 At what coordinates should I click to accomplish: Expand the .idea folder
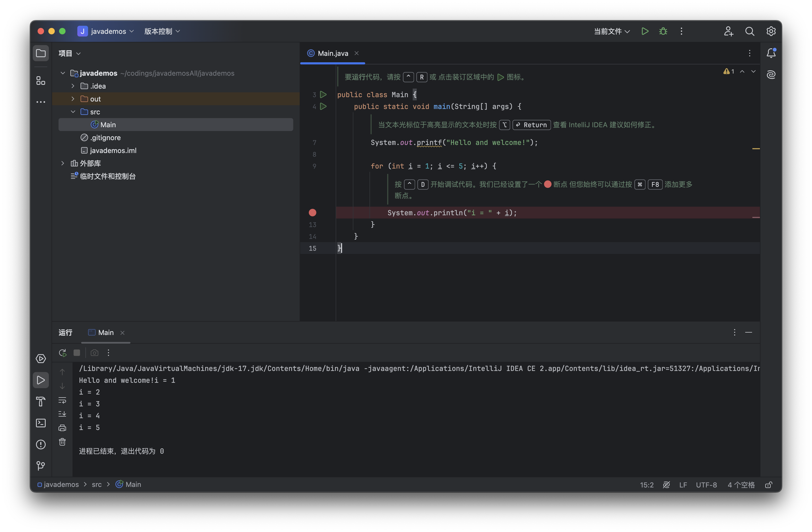(x=73, y=86)
